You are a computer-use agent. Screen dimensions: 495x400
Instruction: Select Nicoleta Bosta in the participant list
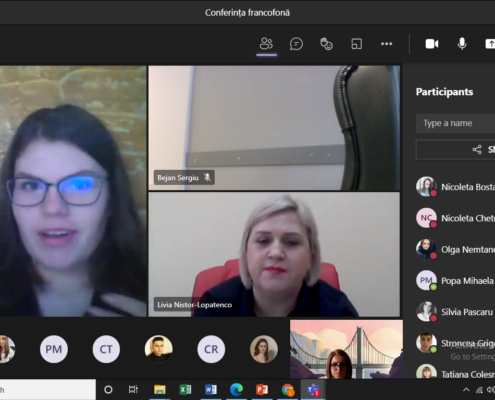click(x=455, y=187)
